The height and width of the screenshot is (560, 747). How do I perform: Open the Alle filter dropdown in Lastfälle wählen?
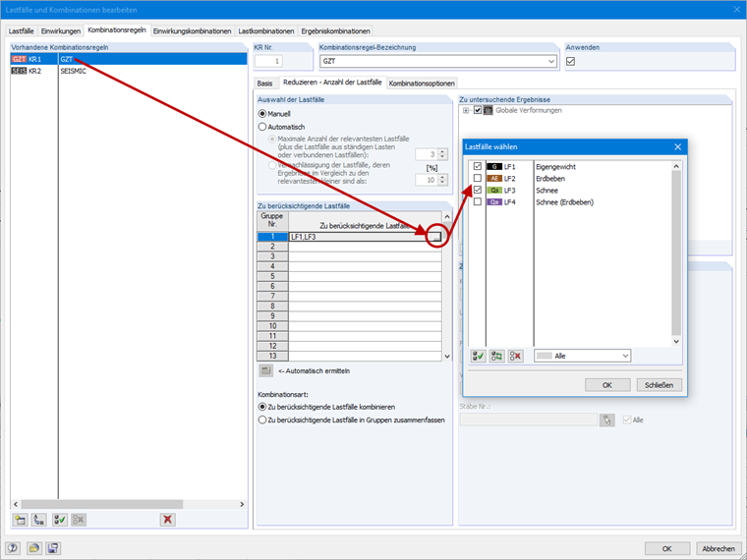pyautogui.click(x=625, y=356)
